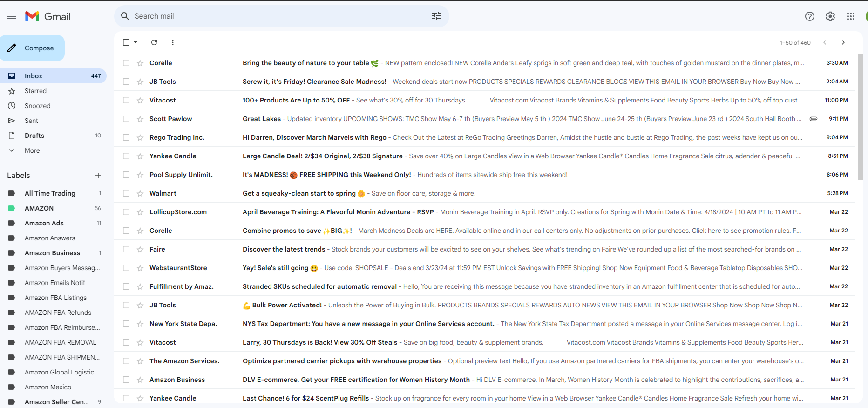This screenshot has height=408, width=868.
Task: Select the JB Tools Bulk Power email checkbox
Action: click(126, 305)
